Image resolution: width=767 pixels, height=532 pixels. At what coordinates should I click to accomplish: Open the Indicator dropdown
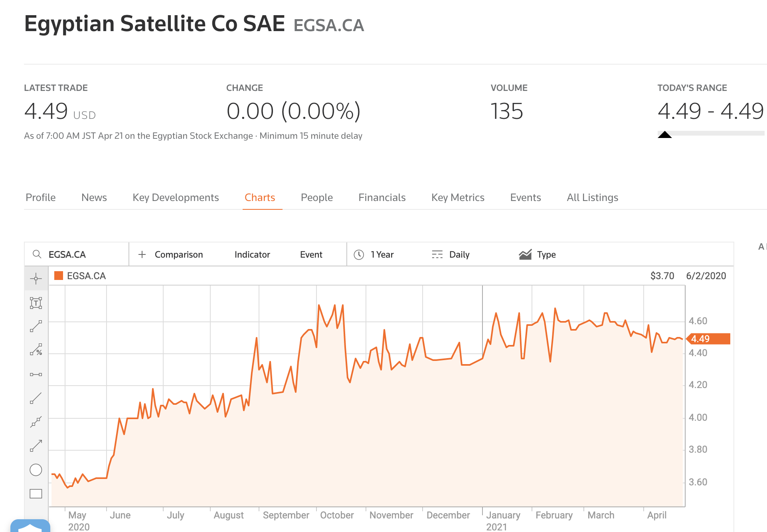[252, 254]
